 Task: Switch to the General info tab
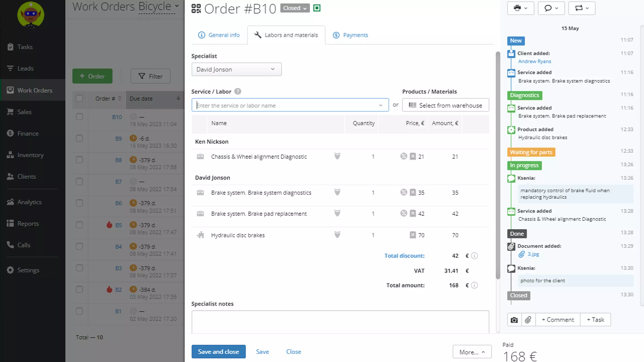pyautogui.click(x=219, y=35)
